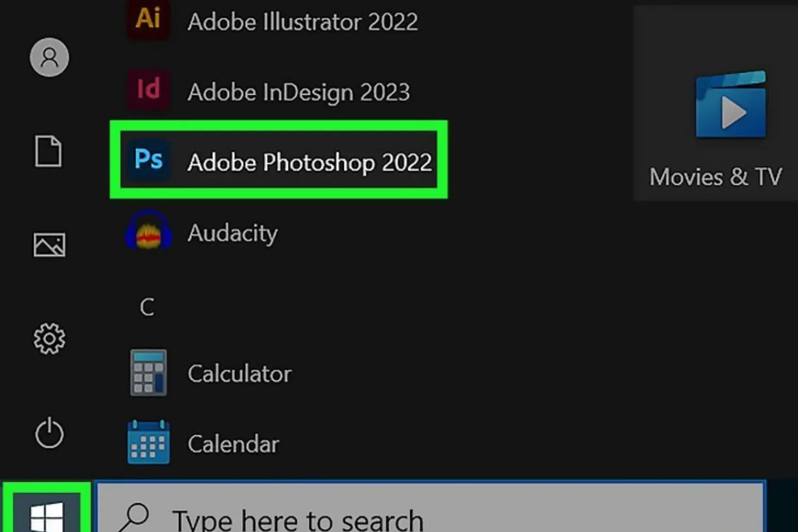The height and width of the screenshot is (532, 798).
Task: Open Adobe InDesign 2023 from the list
Action: 147,90
